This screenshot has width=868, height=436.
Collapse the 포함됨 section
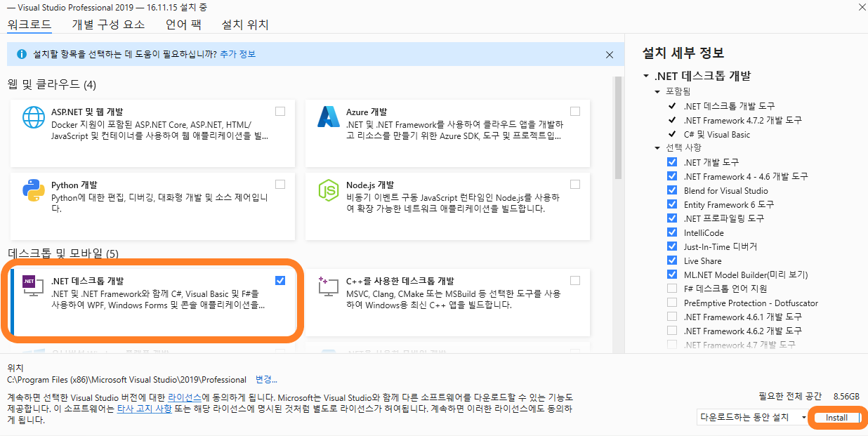tap(658, 92)
